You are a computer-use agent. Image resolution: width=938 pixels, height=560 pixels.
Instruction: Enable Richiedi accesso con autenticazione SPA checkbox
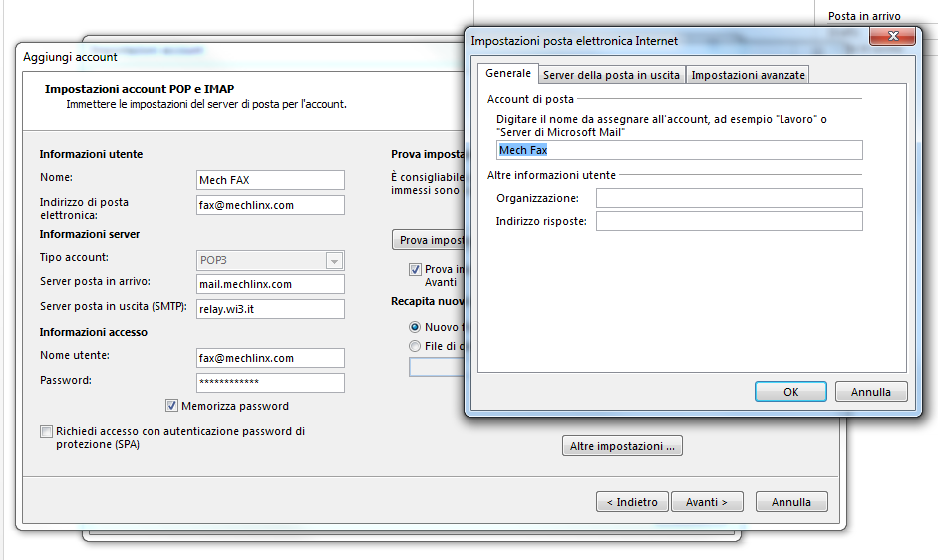[46, 432]
